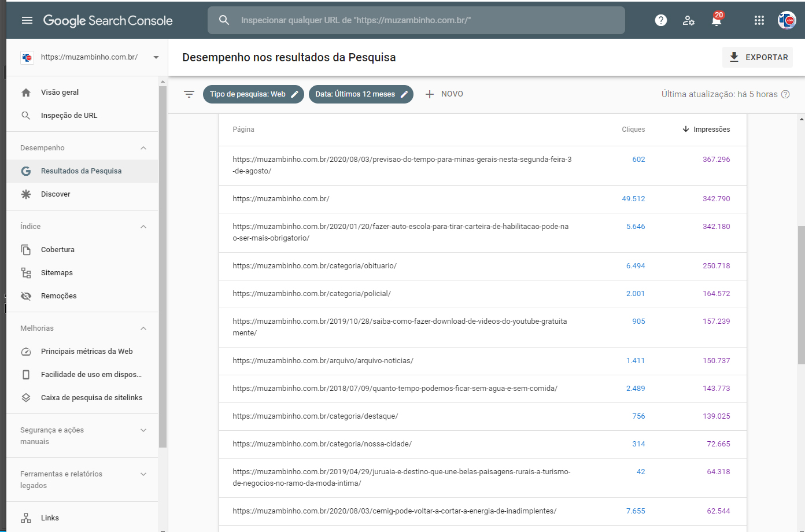The width and height of the screenshot is (805, 532).
Task: Expand Segurança e ações manuais section
Action: [x=143, y=430]
